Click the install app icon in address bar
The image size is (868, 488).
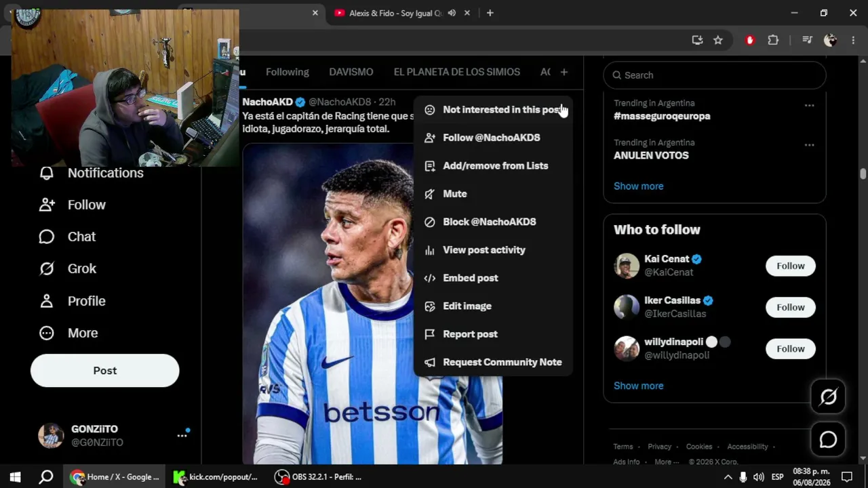pos(697,40)
